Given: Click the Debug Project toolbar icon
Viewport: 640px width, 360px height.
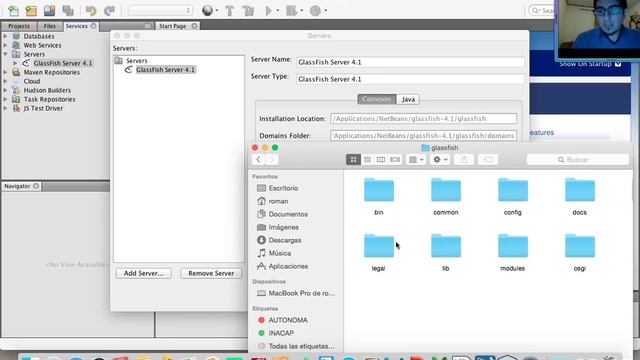Looking at the screenshot, I should point(291,11).
